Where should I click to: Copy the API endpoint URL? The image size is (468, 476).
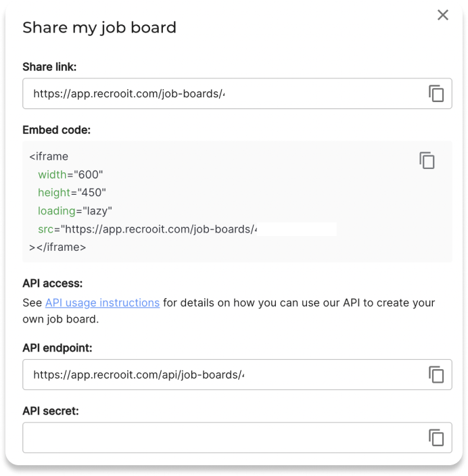pos(436,375)
